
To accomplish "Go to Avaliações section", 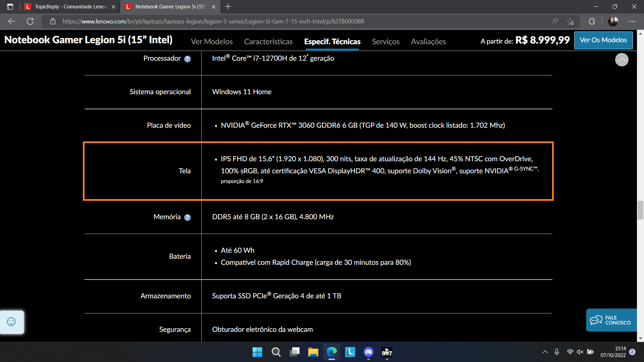I will click(428, 42).
